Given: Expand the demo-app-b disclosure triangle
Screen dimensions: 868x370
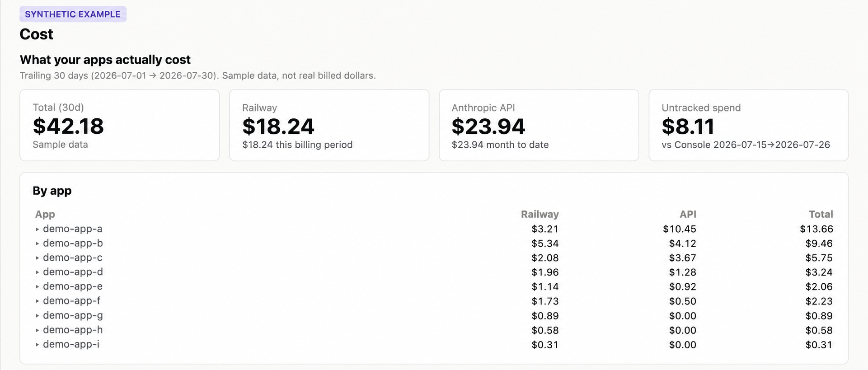Looking at the screenshot, I should [x=38, y=244].
